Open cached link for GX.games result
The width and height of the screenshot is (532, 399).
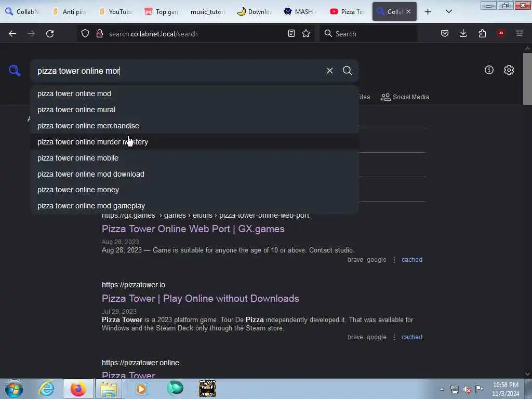click(412, 260)
